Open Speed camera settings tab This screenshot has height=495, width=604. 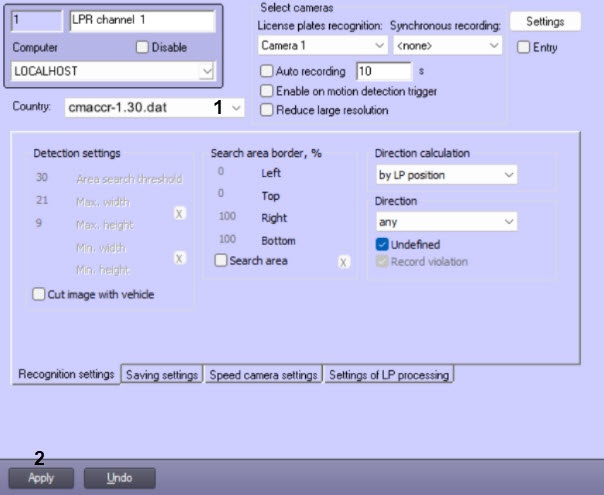263,375
